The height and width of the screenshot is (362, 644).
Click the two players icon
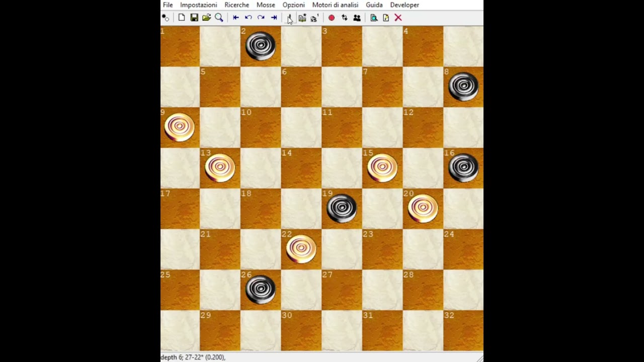357,18
